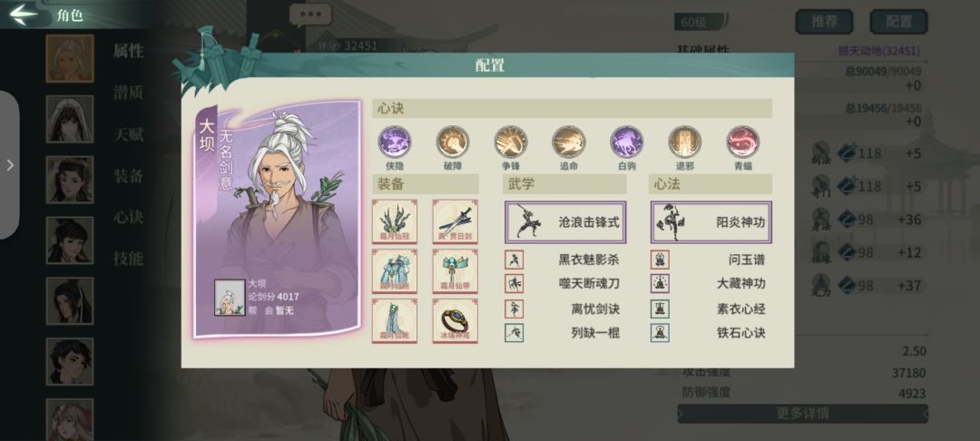Select the main skill 沧浪击锋式
The image size is (980, 441).
point(565,221)
